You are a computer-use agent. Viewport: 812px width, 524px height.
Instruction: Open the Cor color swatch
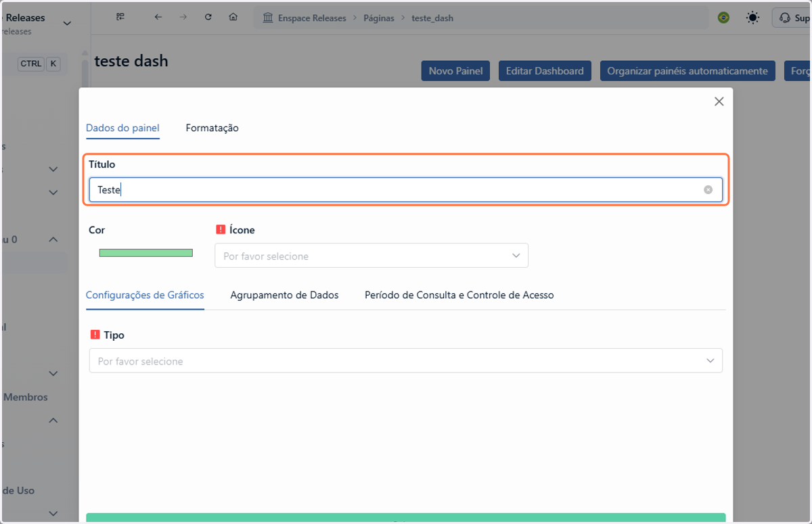point(146,253)
